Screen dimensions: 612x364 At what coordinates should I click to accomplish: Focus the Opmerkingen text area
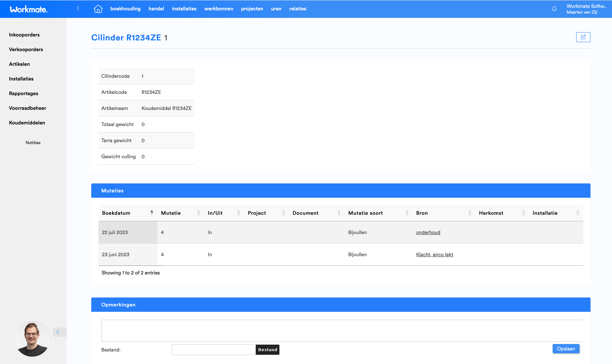coord(342,330)
